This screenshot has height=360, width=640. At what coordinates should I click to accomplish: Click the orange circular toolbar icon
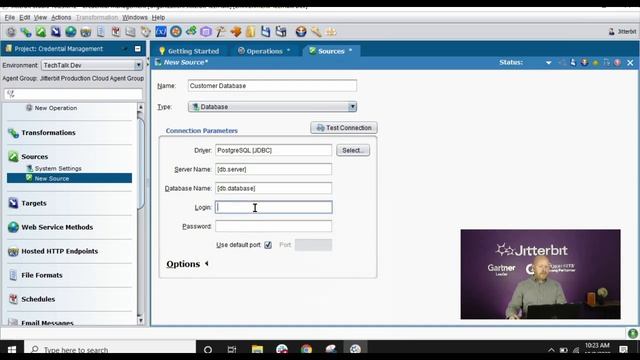[x=176, y=31]
